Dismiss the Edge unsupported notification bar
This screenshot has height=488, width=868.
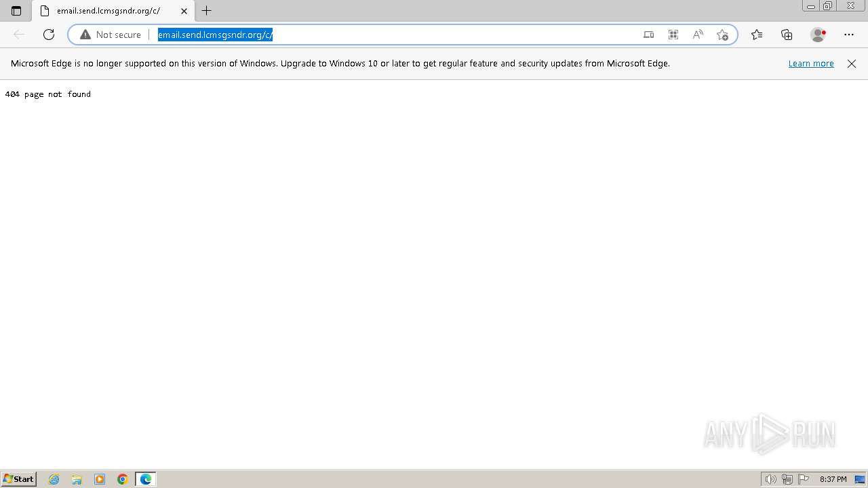(x=852, y=64)
